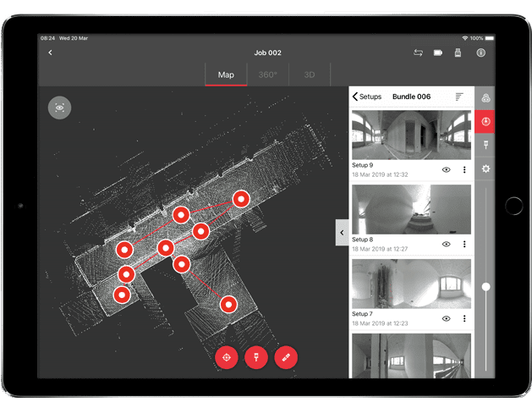Viewport: 532px width, 408px height.
Task: Switch to the 360° tab
Action: (267, 74)
